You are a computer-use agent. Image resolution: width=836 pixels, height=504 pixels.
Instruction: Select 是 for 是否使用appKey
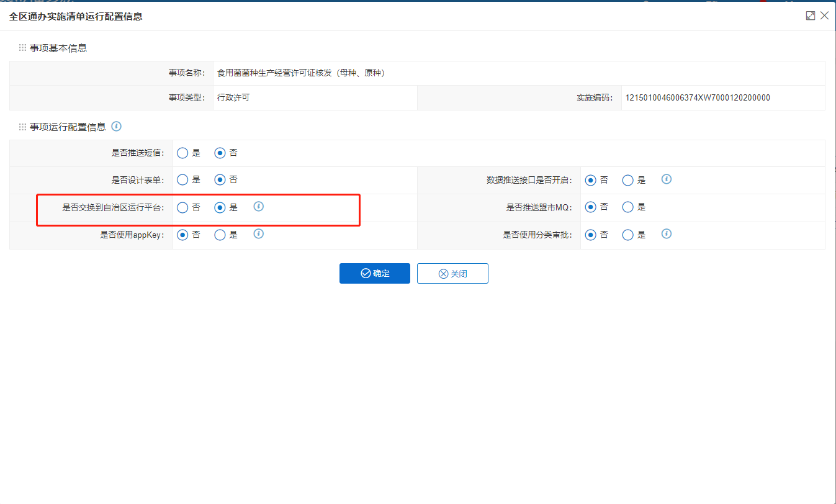coord(220,235)
